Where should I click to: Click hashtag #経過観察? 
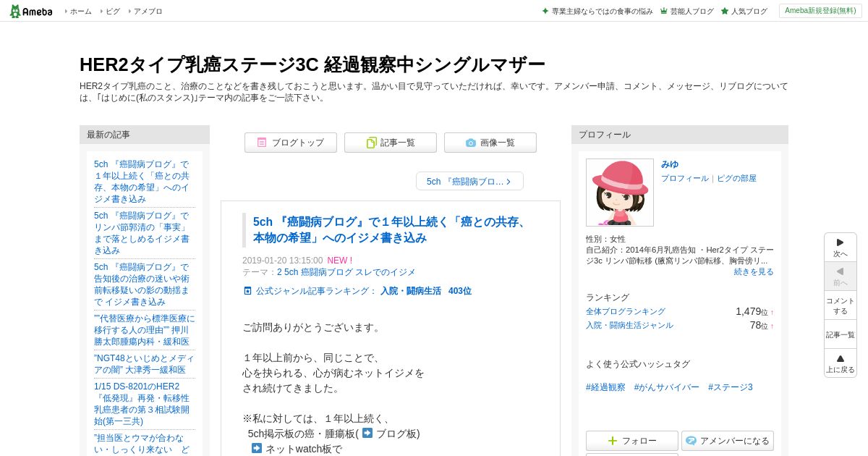pyautogui.click(x=605, y=387)
